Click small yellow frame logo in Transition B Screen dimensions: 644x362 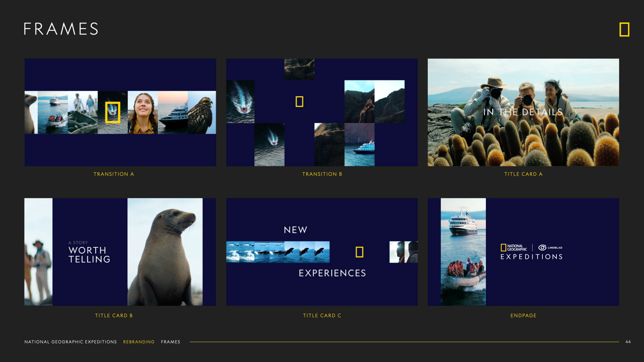click(299, 102)
